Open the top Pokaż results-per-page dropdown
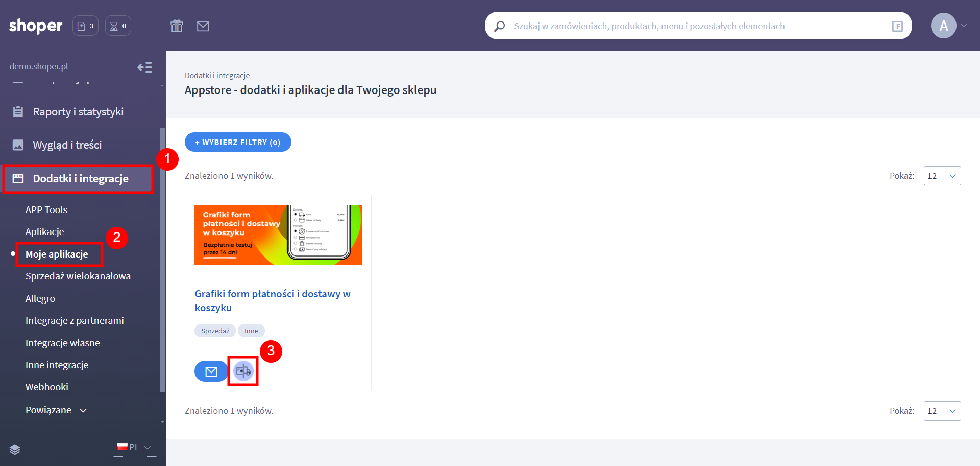The width and height of the screenshot is (980, 466). [x=942, y=176]
